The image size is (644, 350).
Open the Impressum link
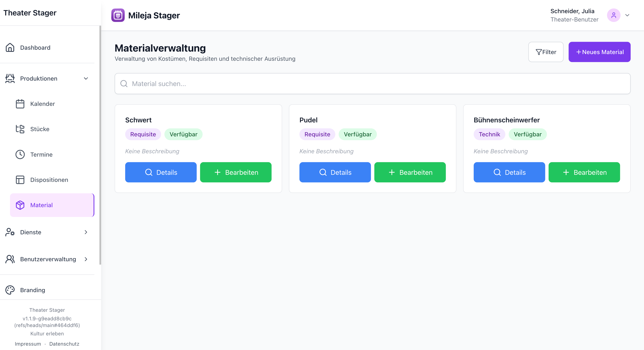point(28,344)
